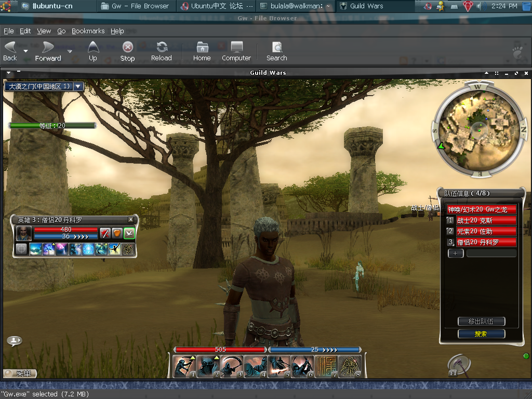Expand the Back history dropdown arrow
Viewport: 532px width, 399px height.
pos(26,51)
